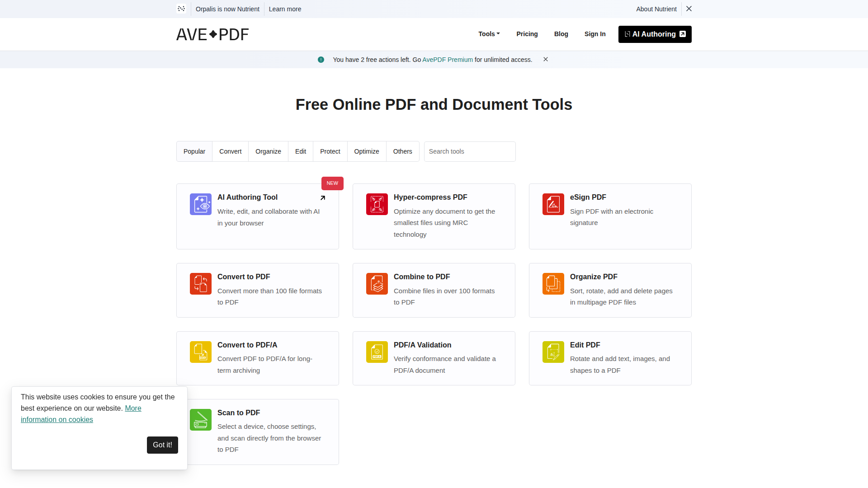Open More information on cookies link
The image size is (868, 488).
[x=57, y=419]
